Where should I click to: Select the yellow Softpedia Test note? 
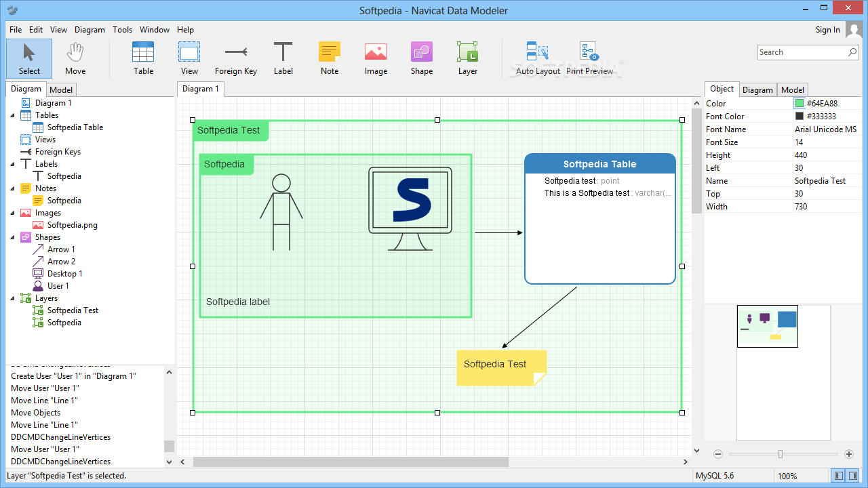point(502,368)
